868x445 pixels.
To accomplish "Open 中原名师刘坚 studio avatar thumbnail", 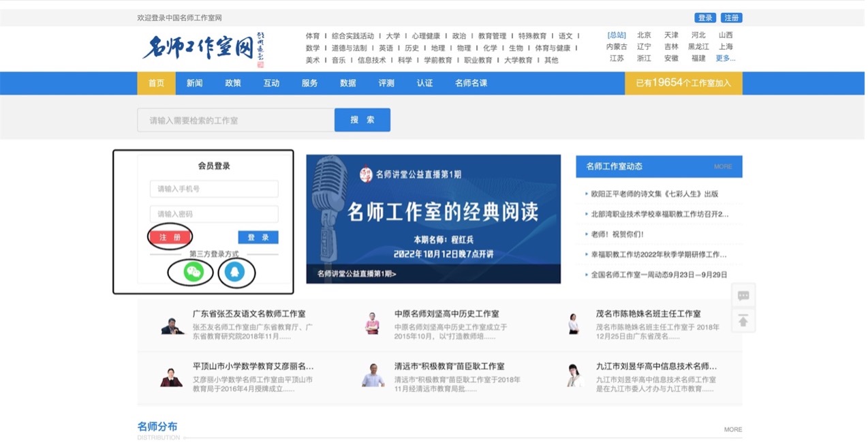I will [372, 323].
